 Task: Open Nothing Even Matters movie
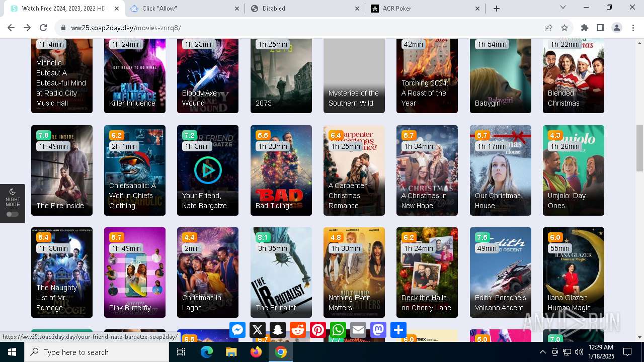[354, 273]
